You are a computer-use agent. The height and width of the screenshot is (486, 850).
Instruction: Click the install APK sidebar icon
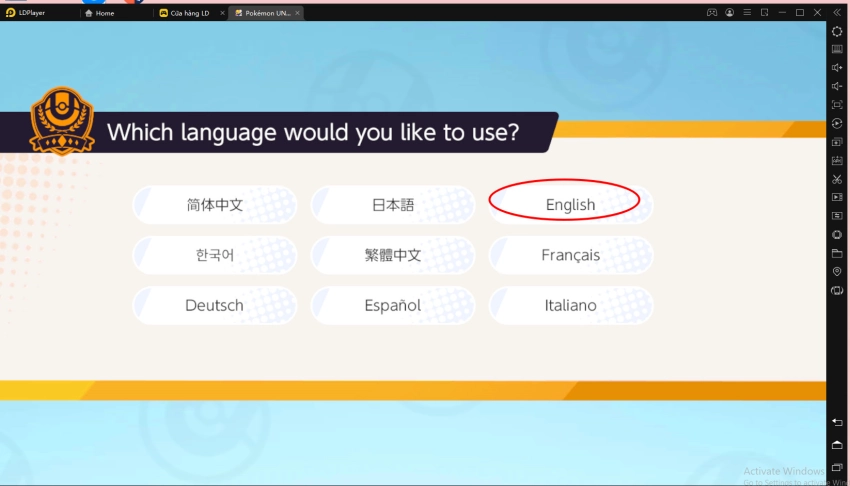point(837,160)
